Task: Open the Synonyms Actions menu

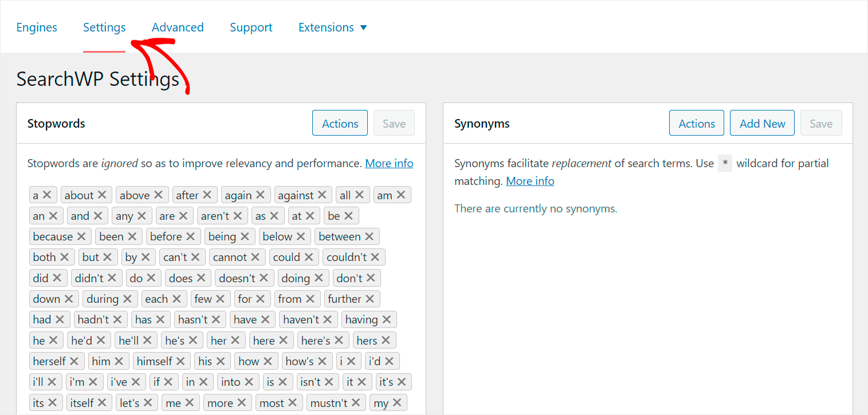Action: pos(697,124)
